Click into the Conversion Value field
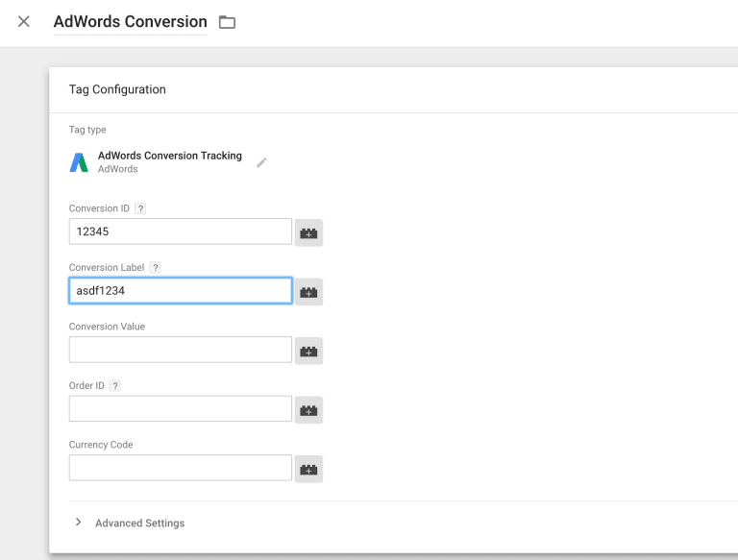This screenshot has width=738, height=560. 181,350
